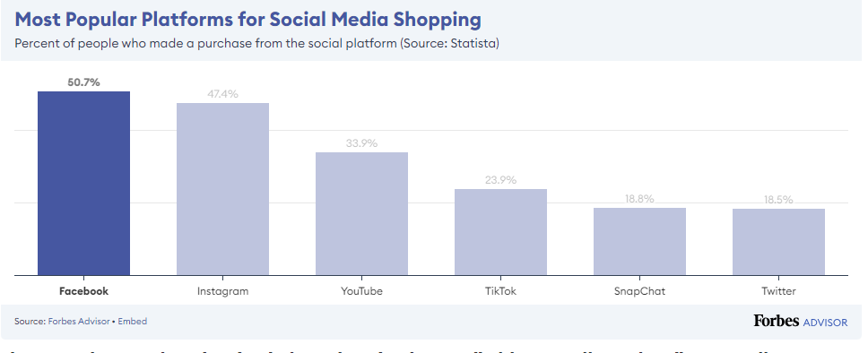Click the 33.9% value label
Image resolution: width=868 pixels, height=353 pixels.
[361, 143]
